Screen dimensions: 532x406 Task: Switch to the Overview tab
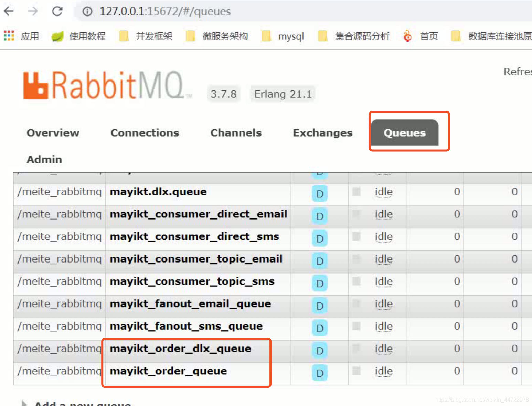(53, 133)
